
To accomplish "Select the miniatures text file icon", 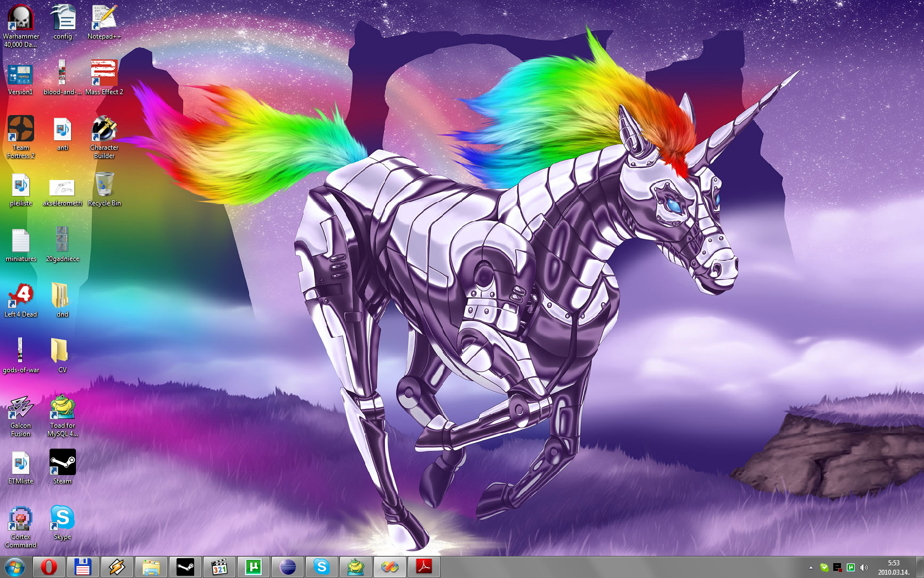I will point(21,244).
